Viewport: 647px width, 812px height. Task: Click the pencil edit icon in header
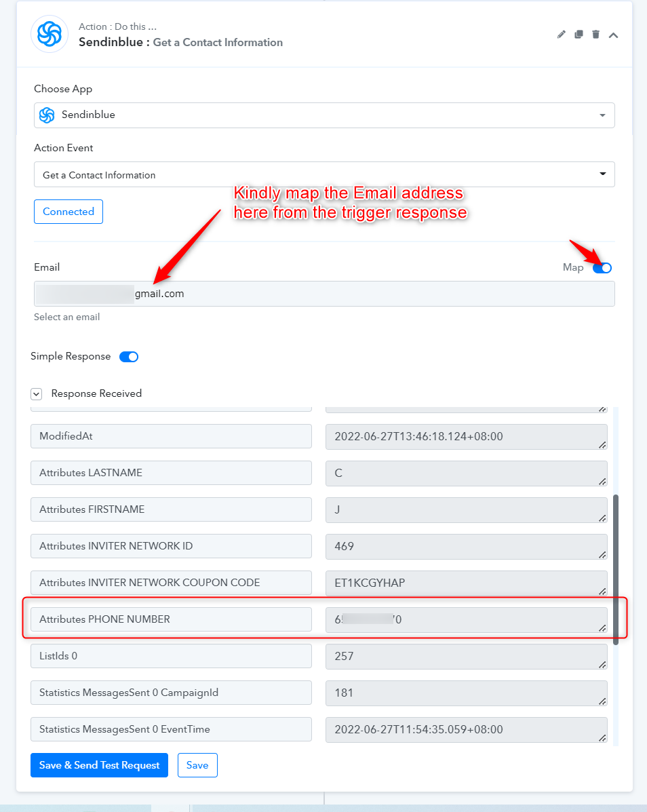[x=561, y=35]
